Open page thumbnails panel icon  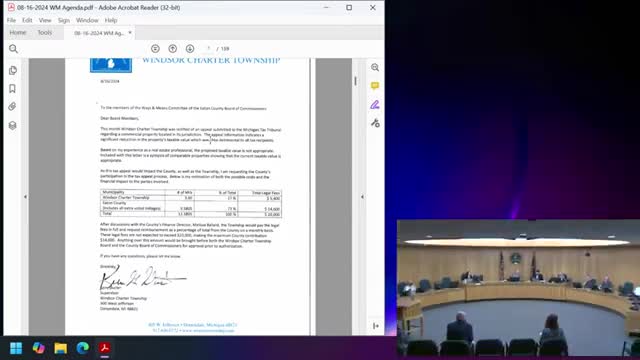[x=13, y=70]
